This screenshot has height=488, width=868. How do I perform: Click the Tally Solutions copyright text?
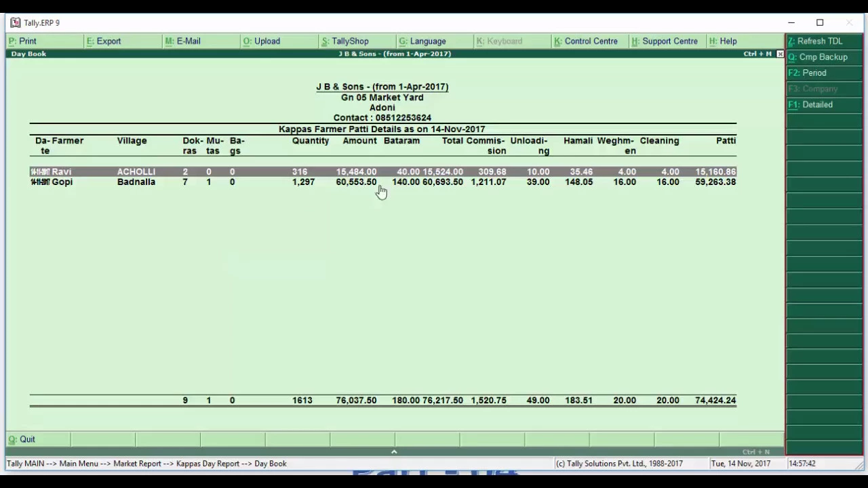(619, 464)
